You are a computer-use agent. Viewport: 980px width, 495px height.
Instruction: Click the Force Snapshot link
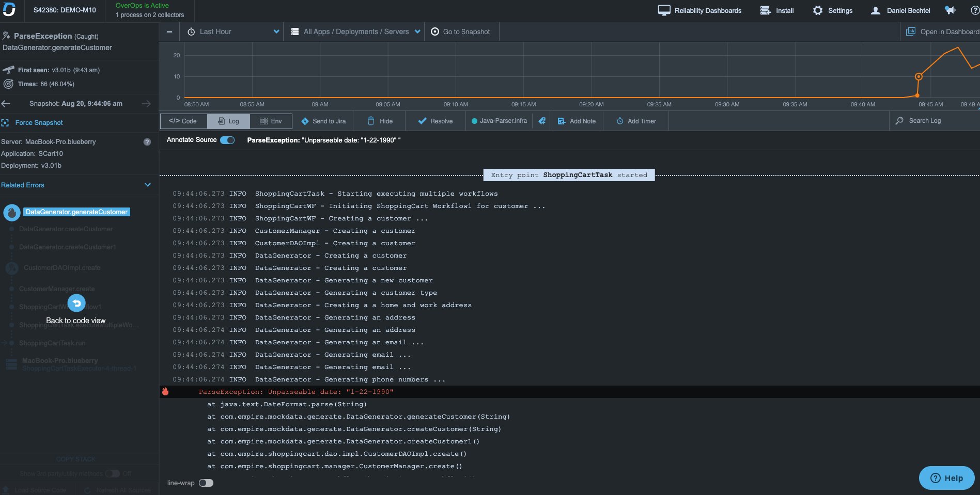point(39,123)
